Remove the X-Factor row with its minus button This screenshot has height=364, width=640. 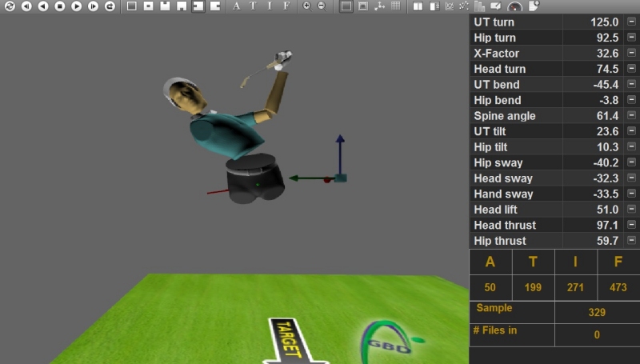pos(631,53)
